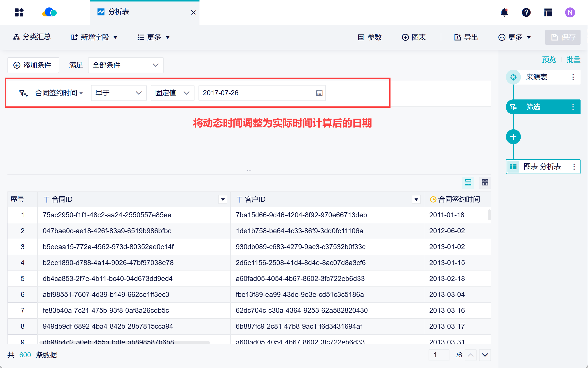Expand the 早于 operator dropdown
This screenshot has width=588, height=368.
pyautogui.click(x=119, y=93)
